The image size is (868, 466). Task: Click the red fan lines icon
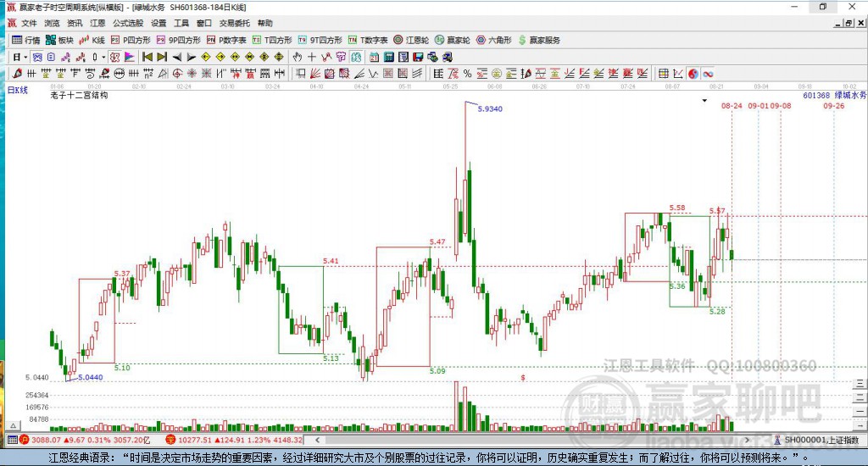pyautogui.click(x=315, y=74)
